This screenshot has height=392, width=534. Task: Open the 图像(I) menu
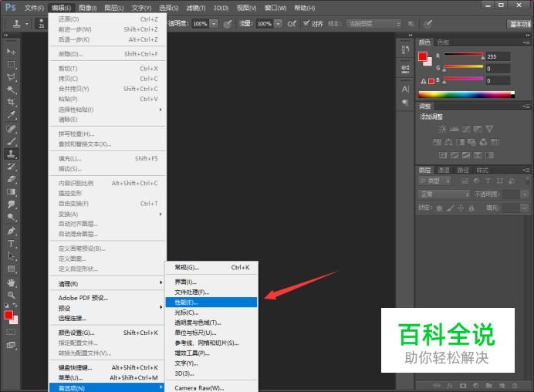click(x=87, y=8)
